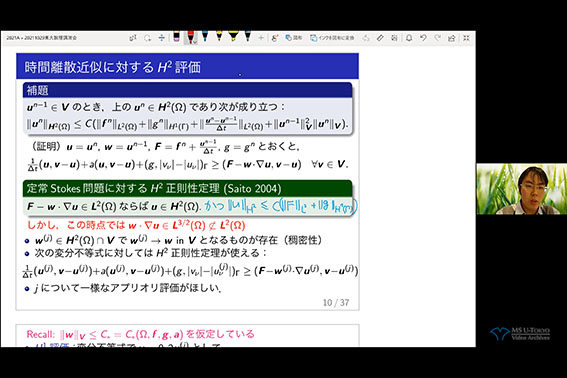Select the first blue pen
Screen dimensions: 567x378
(x=205, y=37)
